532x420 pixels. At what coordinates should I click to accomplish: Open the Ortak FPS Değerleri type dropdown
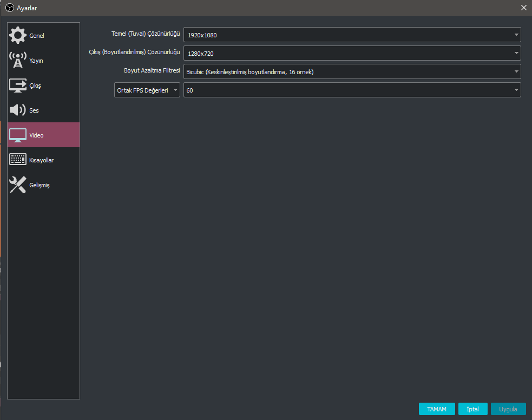(x=147, y=90)
